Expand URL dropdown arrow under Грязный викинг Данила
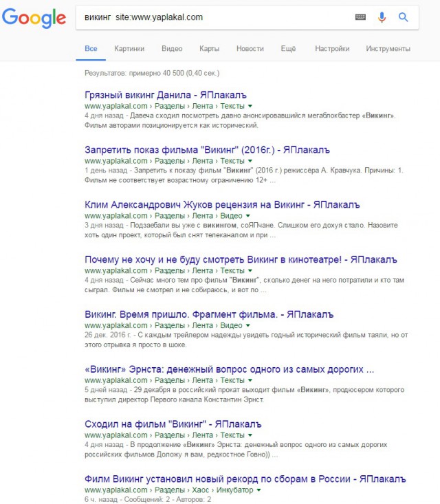 click(250, 106)
